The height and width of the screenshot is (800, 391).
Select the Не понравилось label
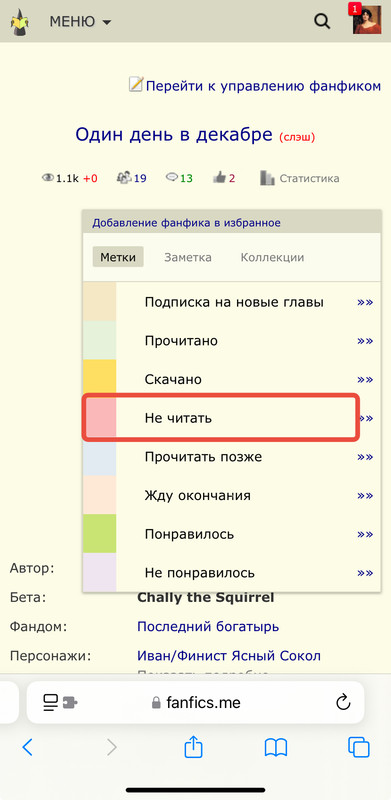[x=200, y=573]
